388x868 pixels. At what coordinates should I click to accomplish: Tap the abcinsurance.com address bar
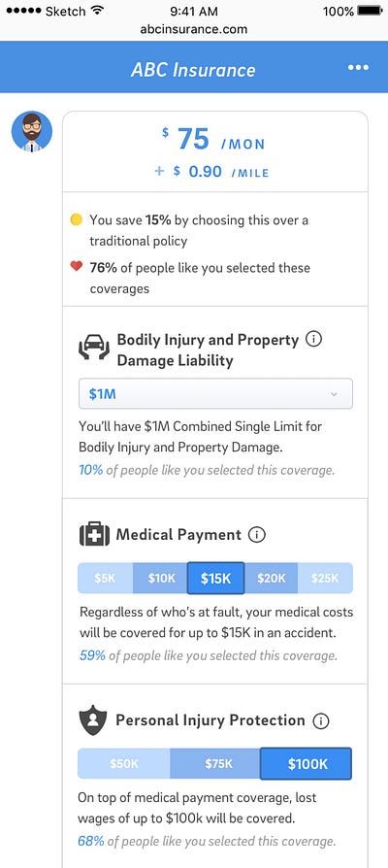pos(193,29)
